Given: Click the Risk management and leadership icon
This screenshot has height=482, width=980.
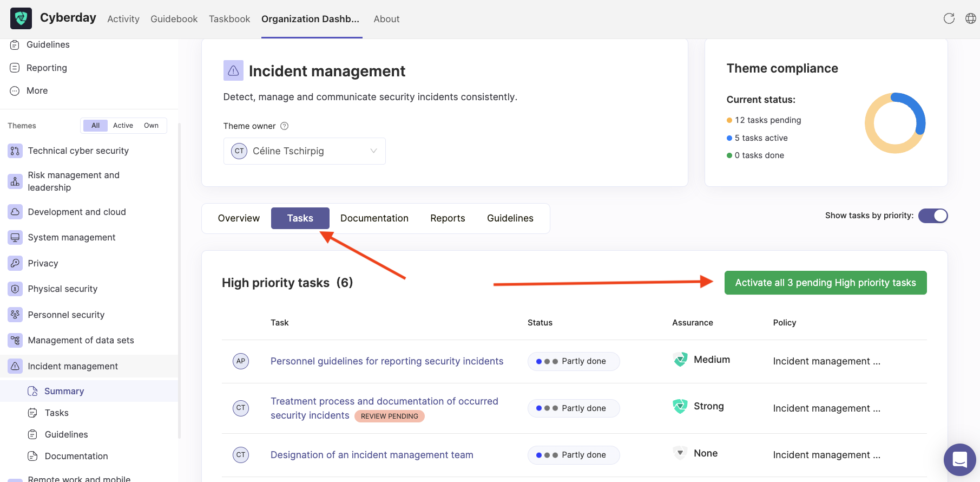Looking at the screenshot, I should click(15, 181).
